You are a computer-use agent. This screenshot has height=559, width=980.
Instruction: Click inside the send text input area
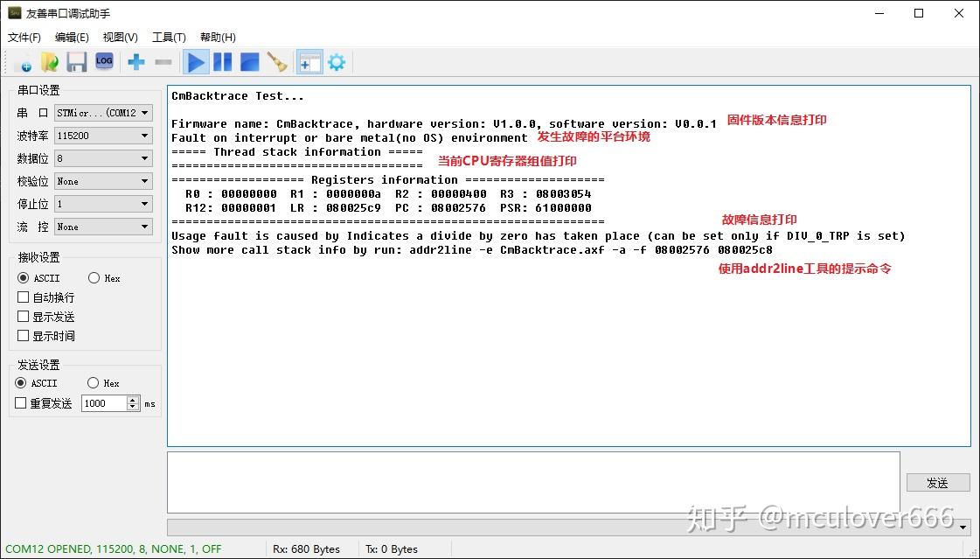pyautogui.click(x=533, y=483)
